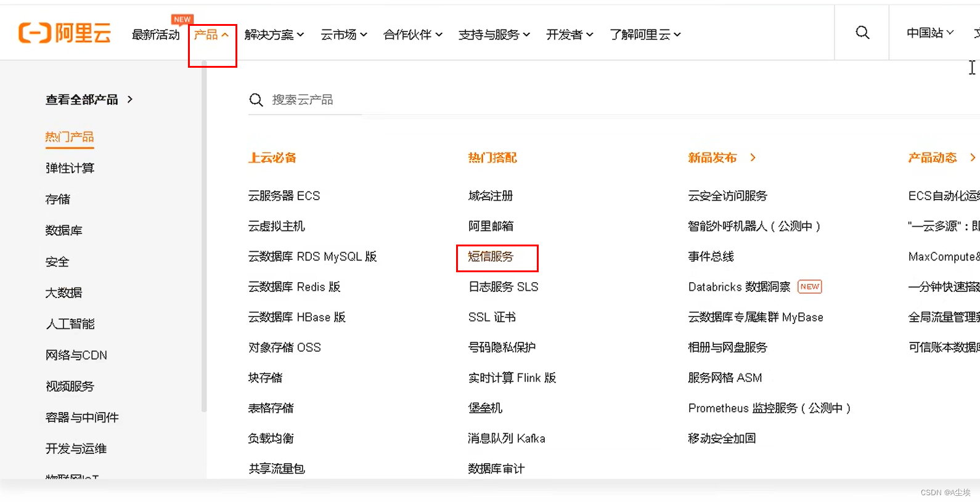Screen dimensions: 980x502
Task: Open 云数据库专属集群 MyBase link
Action: (x=756, y=317)
